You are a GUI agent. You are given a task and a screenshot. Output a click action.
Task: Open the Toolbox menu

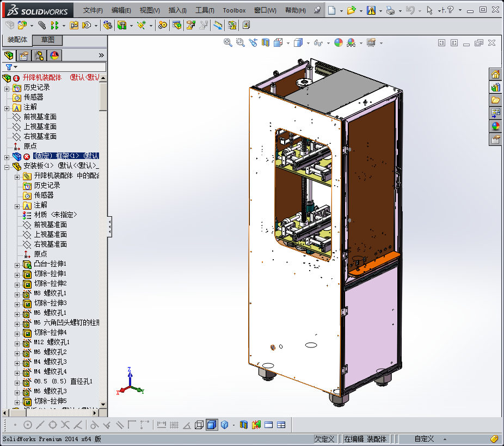[234, 10]
